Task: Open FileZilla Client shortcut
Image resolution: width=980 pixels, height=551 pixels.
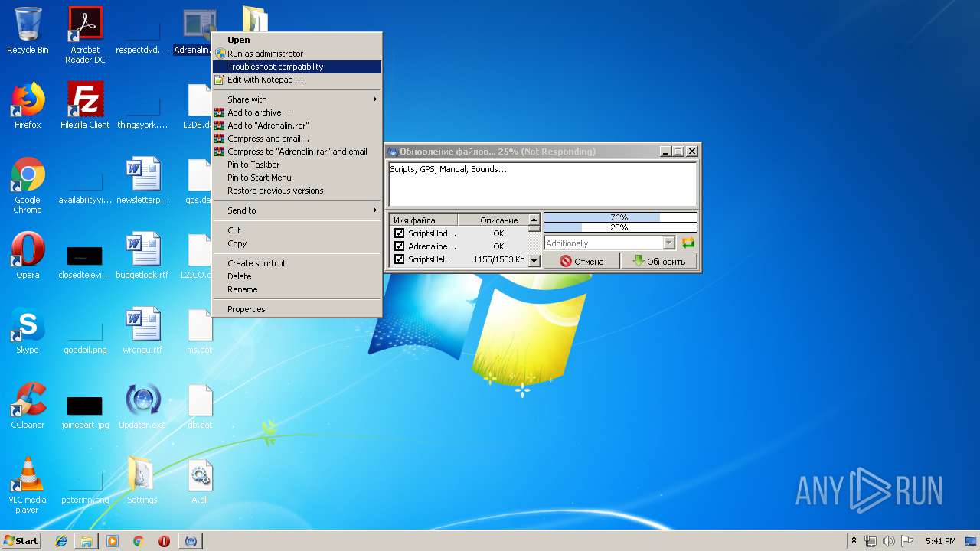Action: pyautogui.click(x=85, y=106)
